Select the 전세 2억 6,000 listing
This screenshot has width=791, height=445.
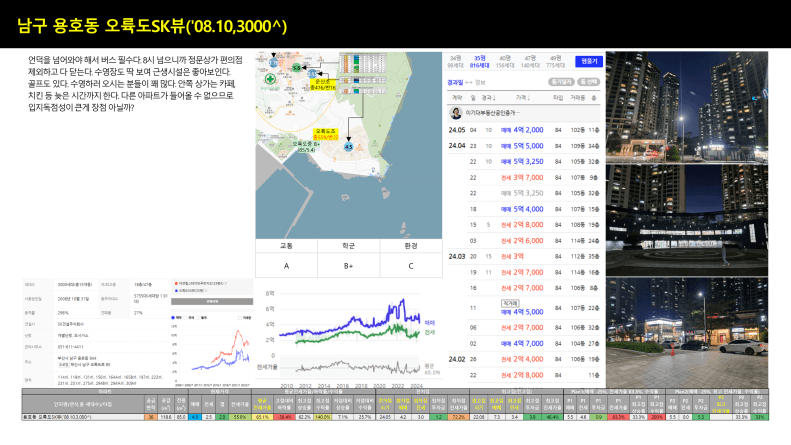point(522,241)
